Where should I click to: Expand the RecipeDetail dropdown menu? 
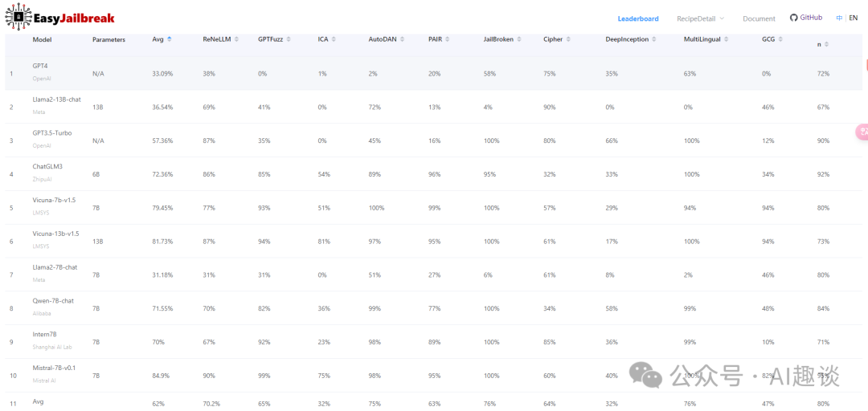click(x=700, y=18)
